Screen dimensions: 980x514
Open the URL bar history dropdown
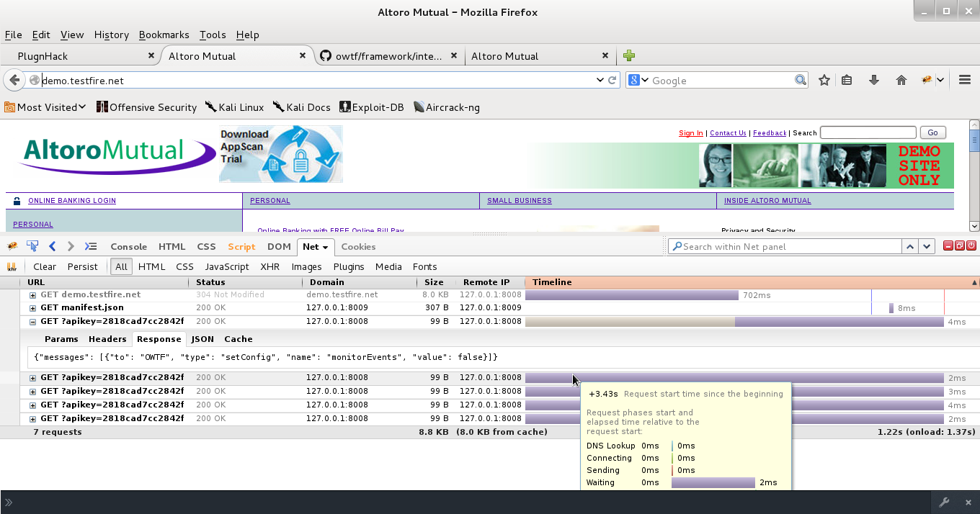tap(600, 81)
